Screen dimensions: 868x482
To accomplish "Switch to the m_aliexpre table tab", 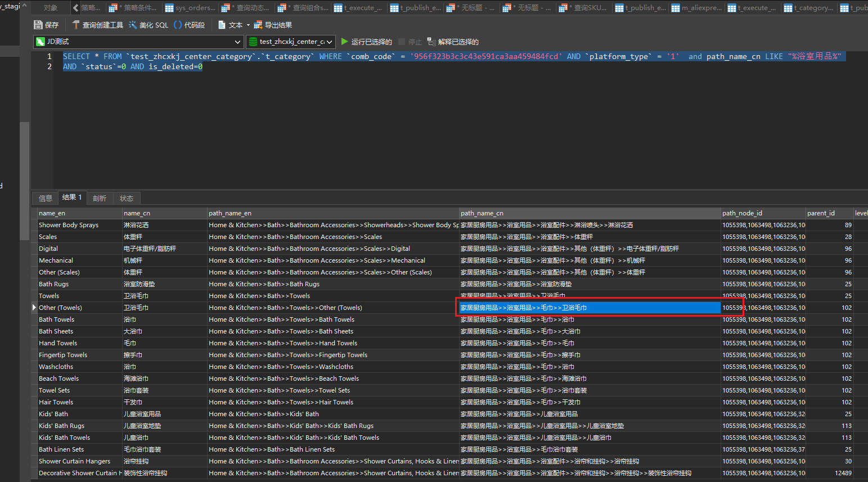I will pyautogui.click(x=698, y=8).
